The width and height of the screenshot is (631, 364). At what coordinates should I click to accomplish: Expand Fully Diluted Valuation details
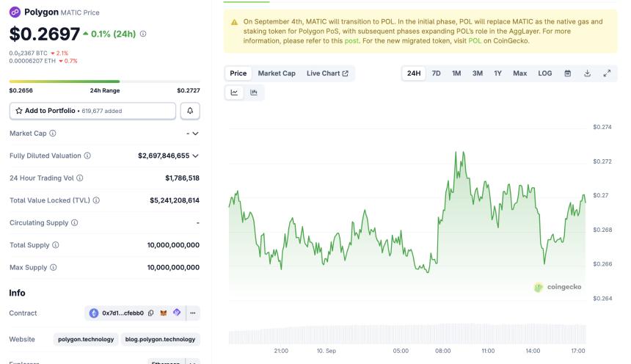195,156
